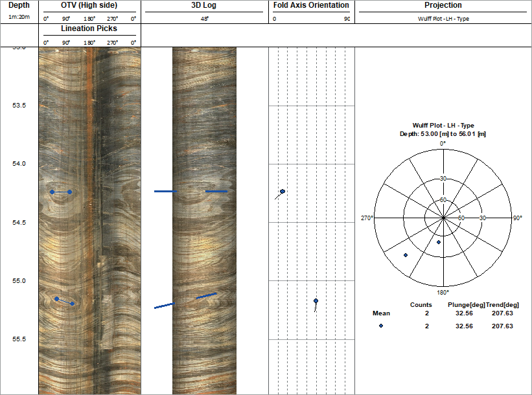Click the Depth column header

point(19,5)
